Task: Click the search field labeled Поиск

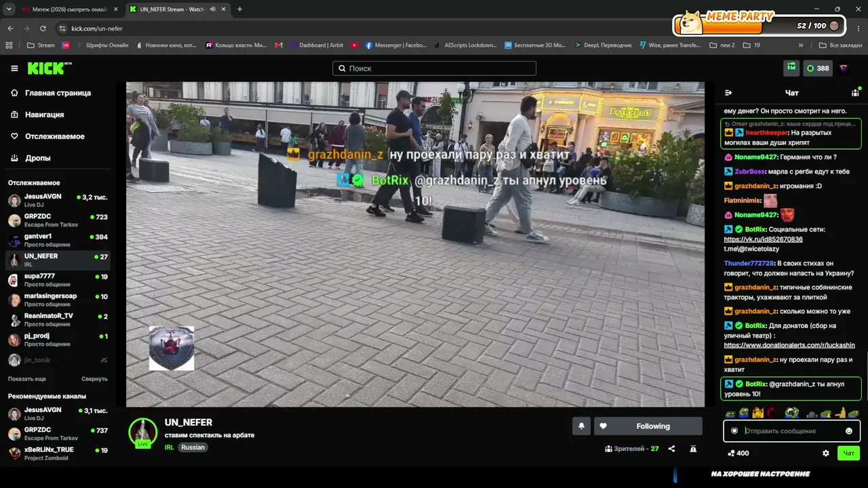Action: point(434,68)
